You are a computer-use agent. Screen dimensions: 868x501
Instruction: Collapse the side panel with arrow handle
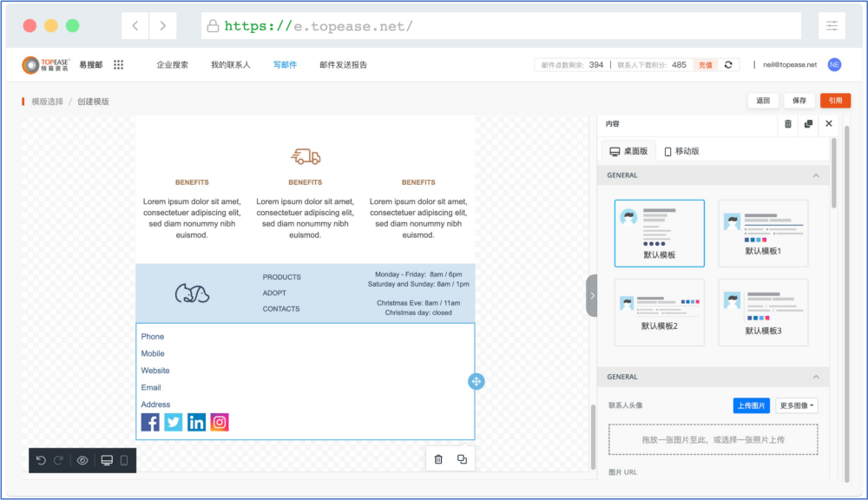tap(592, 295)
